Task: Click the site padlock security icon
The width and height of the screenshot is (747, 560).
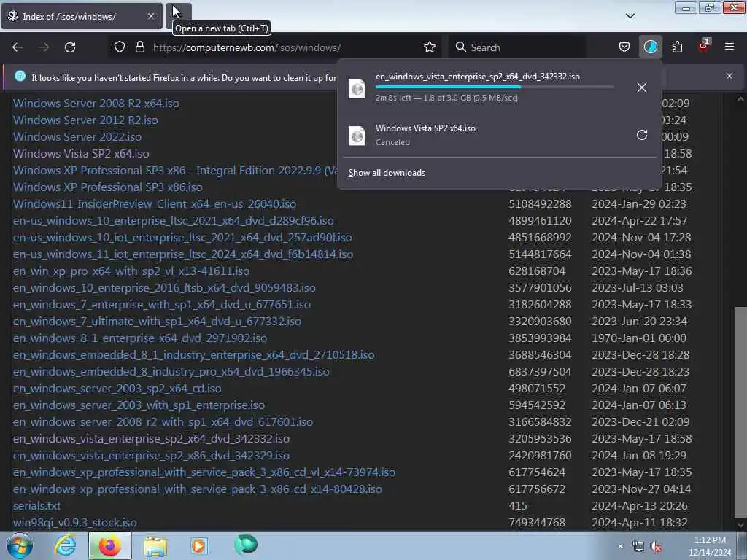Action: coord(139,47)
